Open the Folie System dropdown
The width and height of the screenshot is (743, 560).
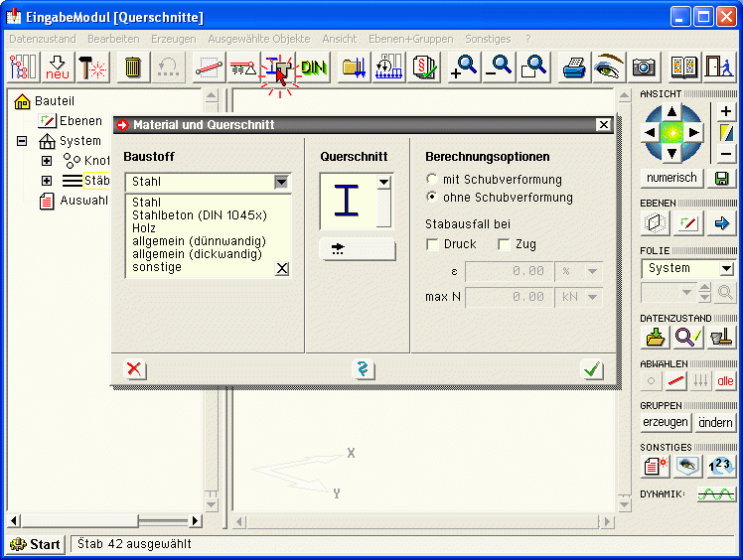[726, 268]
